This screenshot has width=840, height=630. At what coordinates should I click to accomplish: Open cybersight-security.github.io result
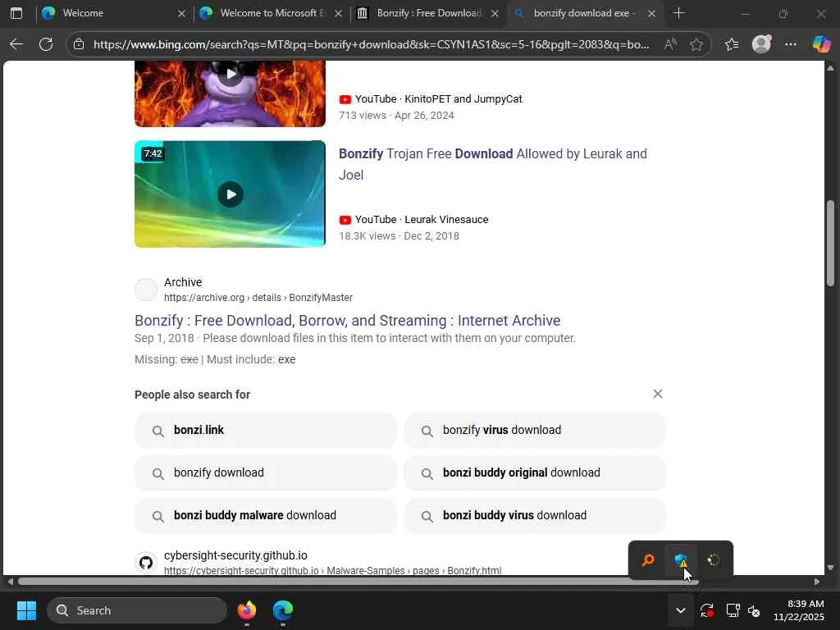click(235, 555)
